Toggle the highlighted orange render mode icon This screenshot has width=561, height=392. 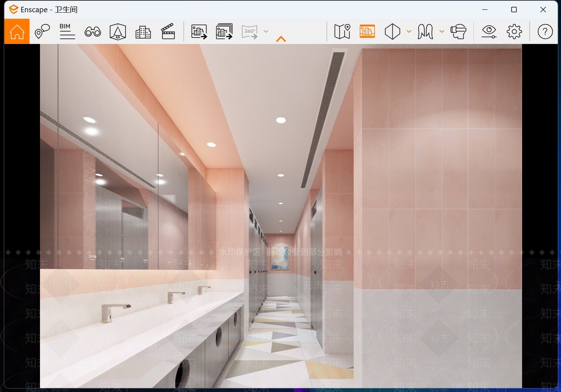pyautogui.click(x=367, y=32)
